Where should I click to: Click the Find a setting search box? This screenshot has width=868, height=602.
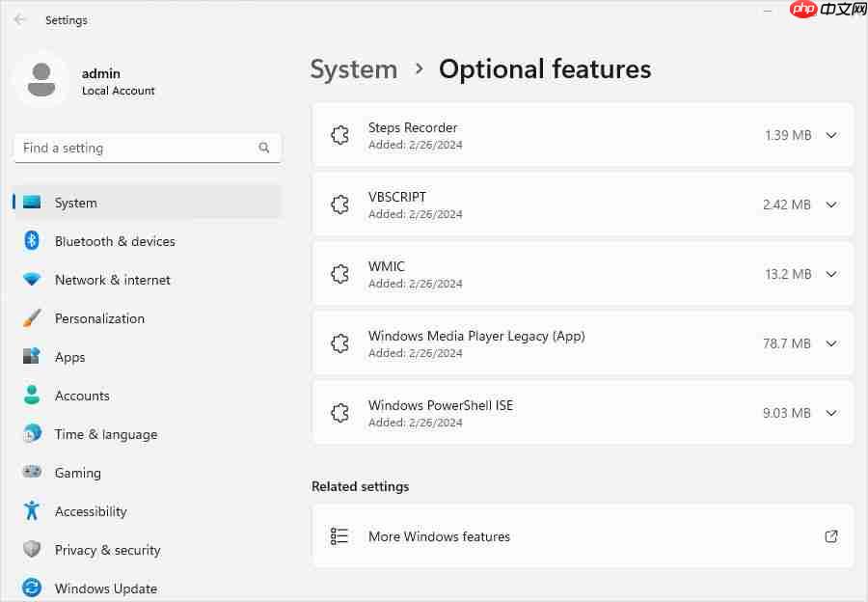tap(135, 148)
